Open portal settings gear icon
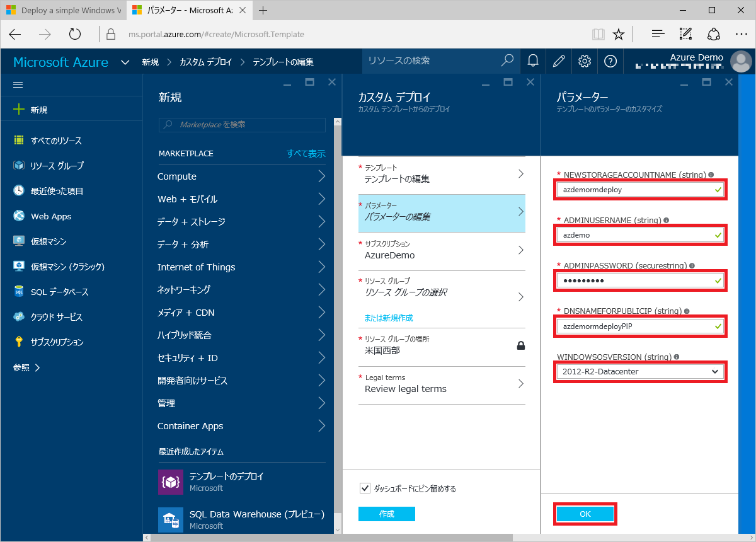The height and width of the screenshot is (542, 756). (585, 61)
